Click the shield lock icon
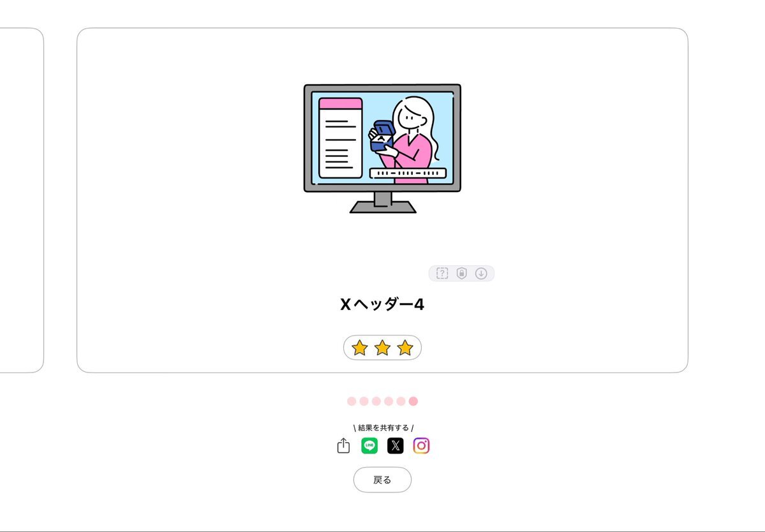Image resolution: width=765 pixels, height=532 pixels. coord(461,273)
